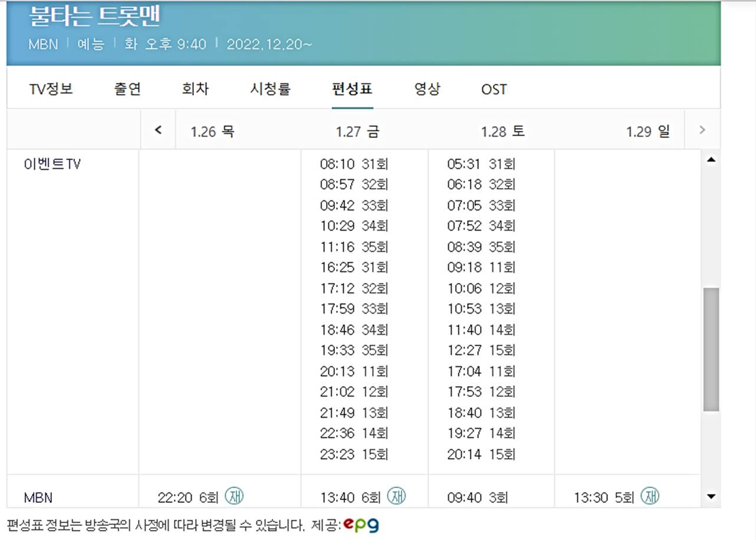Click the left arrow to view earlier dates

coord(158,131)
